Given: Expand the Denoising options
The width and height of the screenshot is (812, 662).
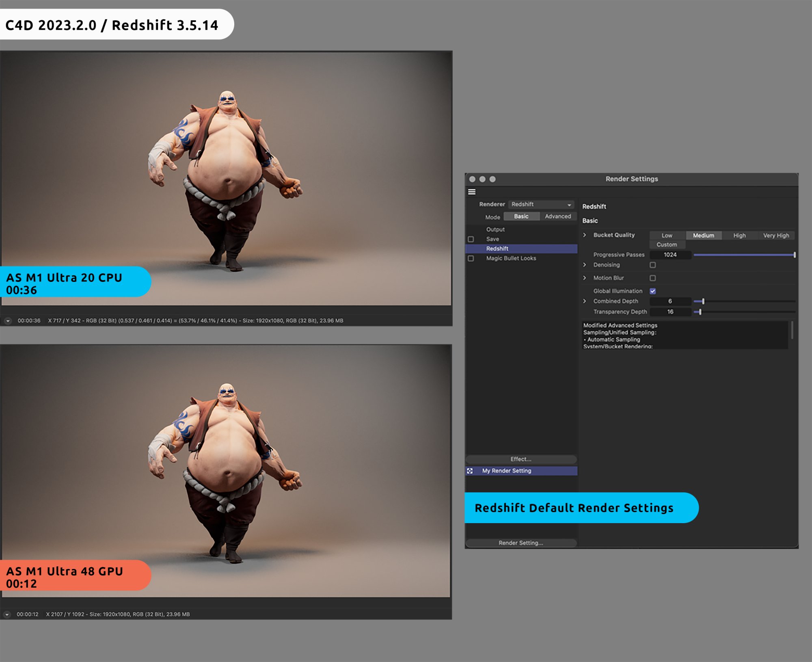Looking at the screenshot, I should coord(585,265).
